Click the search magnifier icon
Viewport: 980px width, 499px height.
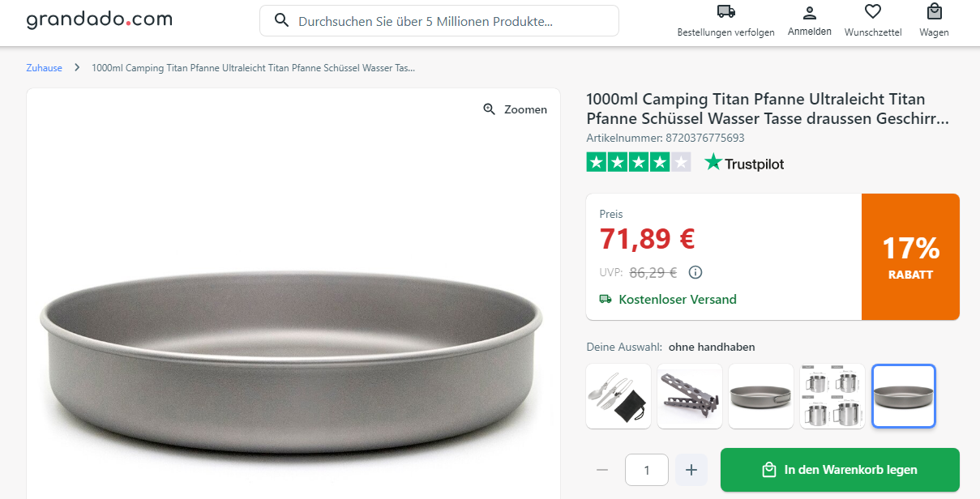[282, 20]
